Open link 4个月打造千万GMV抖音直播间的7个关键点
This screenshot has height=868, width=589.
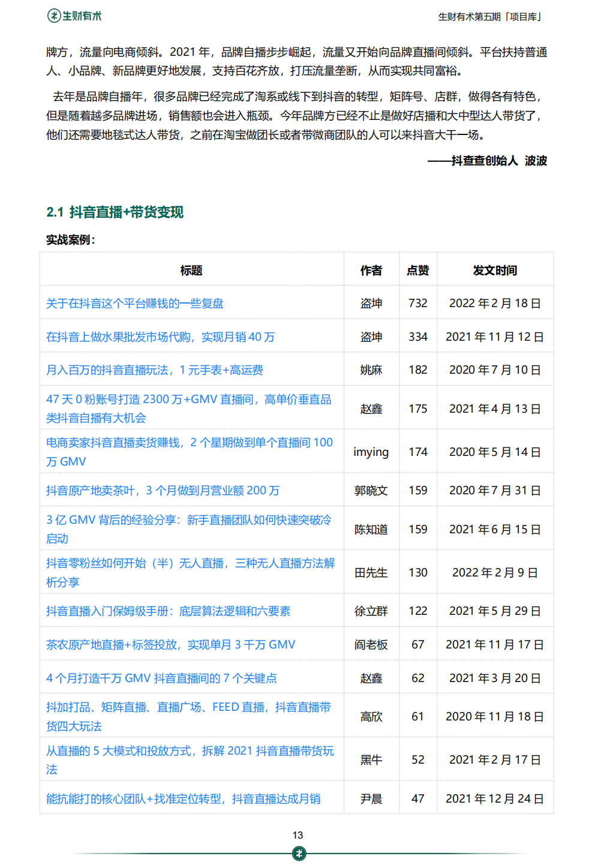[x=161, y=678]
